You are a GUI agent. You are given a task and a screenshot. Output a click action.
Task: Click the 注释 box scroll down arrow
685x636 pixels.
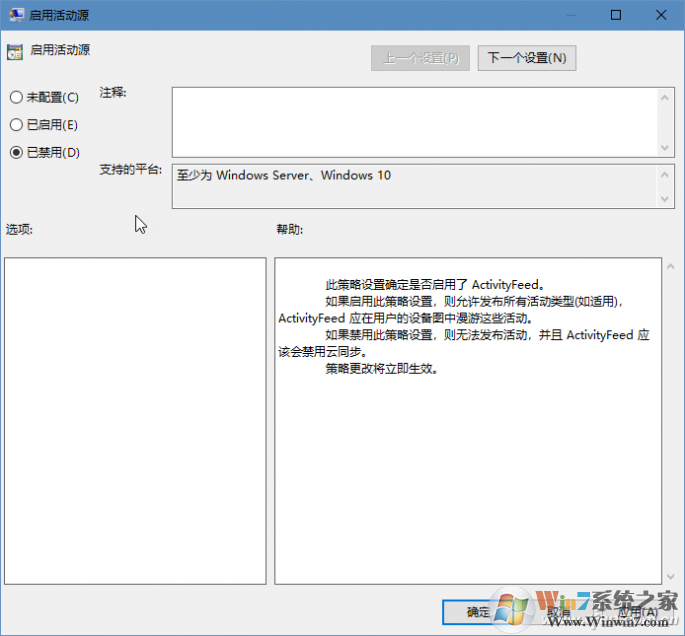[665, 148]
